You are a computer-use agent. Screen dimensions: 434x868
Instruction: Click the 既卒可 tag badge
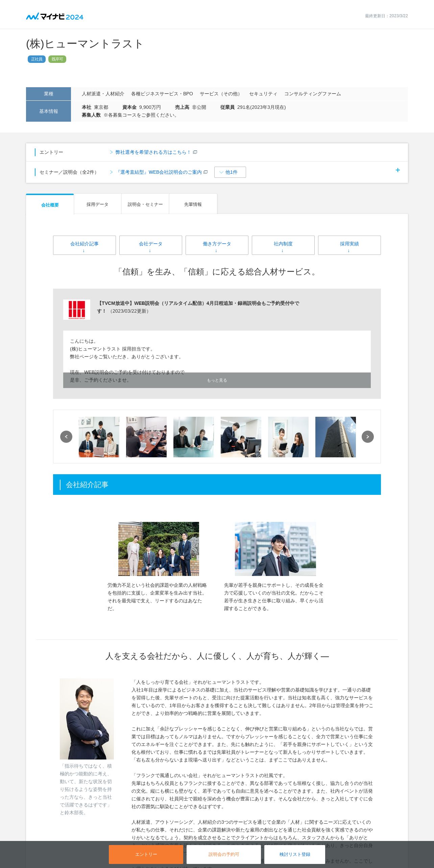click(x=57, y=59)
